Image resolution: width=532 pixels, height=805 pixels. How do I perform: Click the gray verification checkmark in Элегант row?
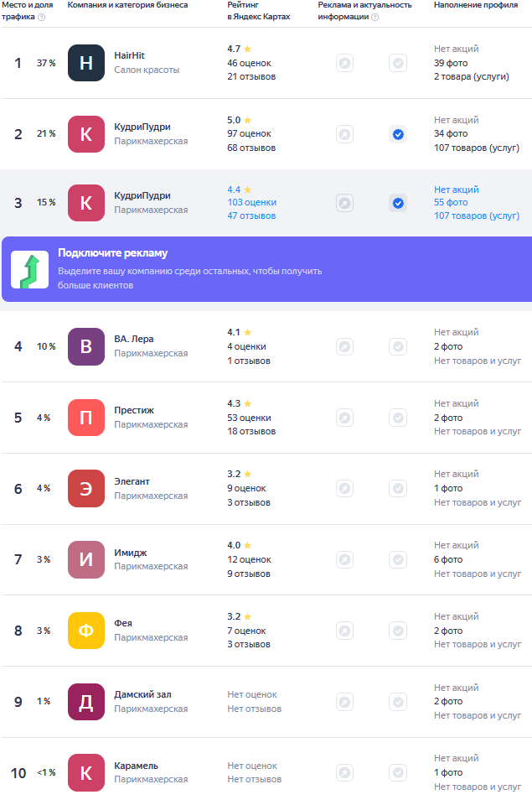(x=398, y=488)
